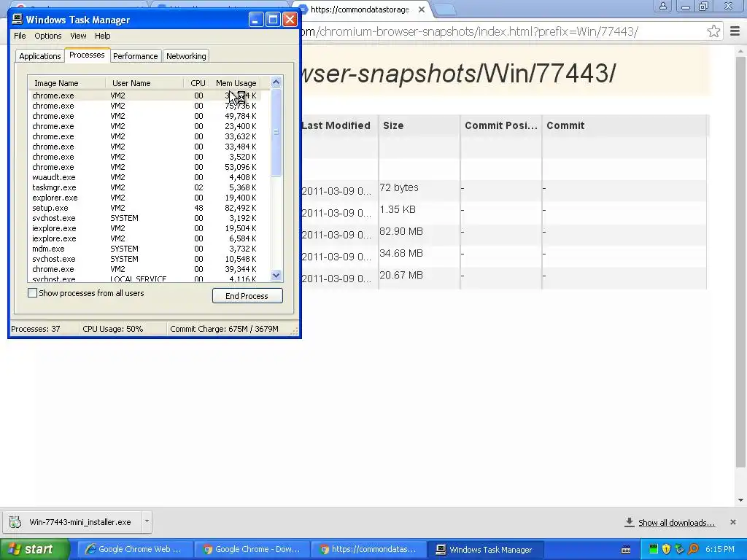Open Chrome user profile icon
Image resolution: width=747 pixels, height=560 pixels.
pos(662,6)
